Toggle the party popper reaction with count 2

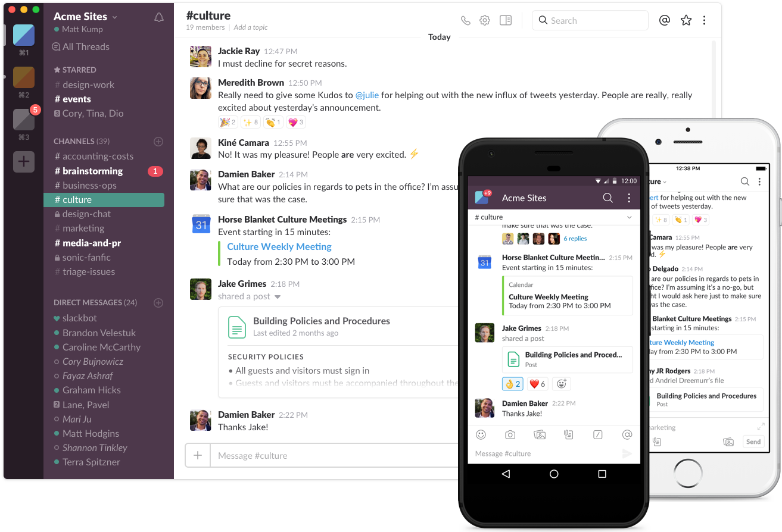click(228, 122)
